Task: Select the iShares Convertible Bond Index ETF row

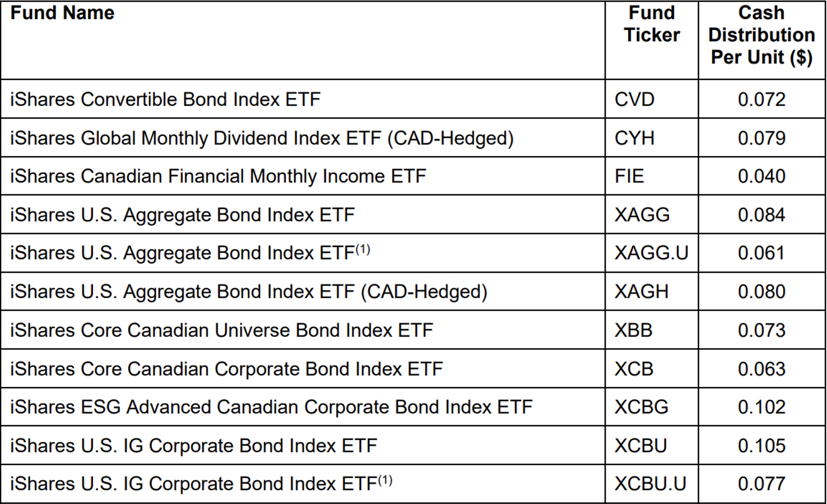Action: pyautogui.click(x=165, y=99)
